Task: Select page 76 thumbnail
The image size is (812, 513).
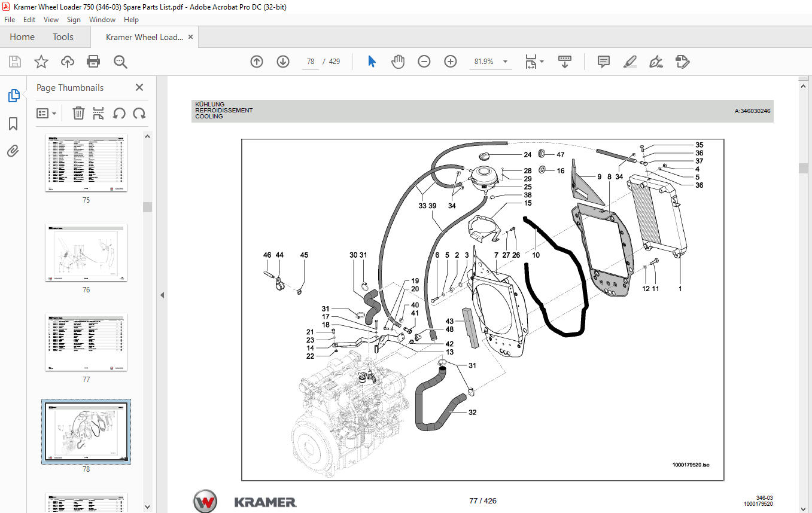Action: click(86, 253)
